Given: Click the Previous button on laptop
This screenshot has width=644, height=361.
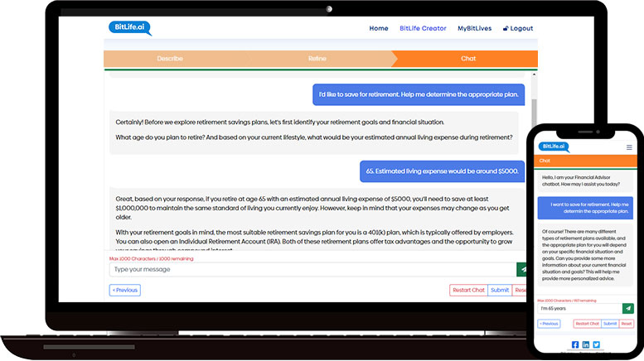Looking at the screenshot, I should pos(125,290).
